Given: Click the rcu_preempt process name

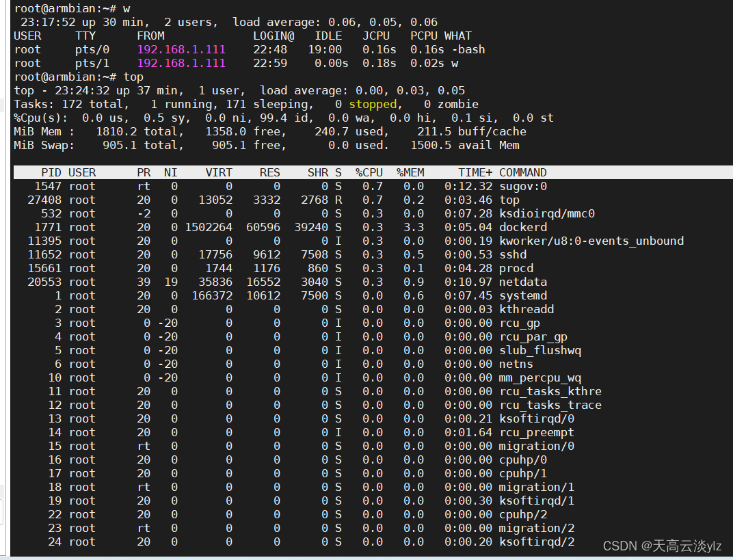Looking at the screenshot, I should pyautogui.click(x=536, y=432).
